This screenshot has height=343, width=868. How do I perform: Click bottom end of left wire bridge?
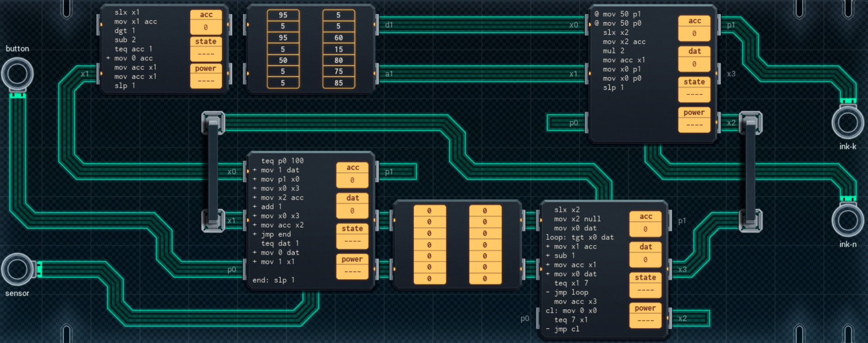pos(213,221)
